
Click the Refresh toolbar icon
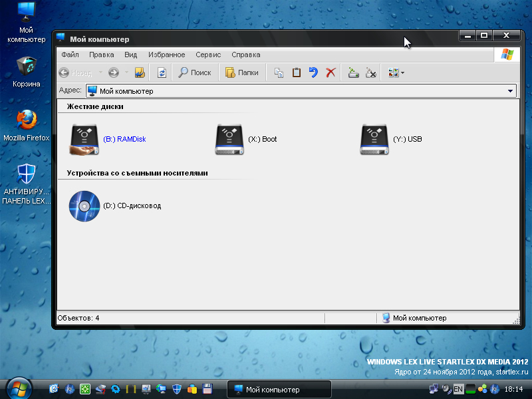pos(162,72)
